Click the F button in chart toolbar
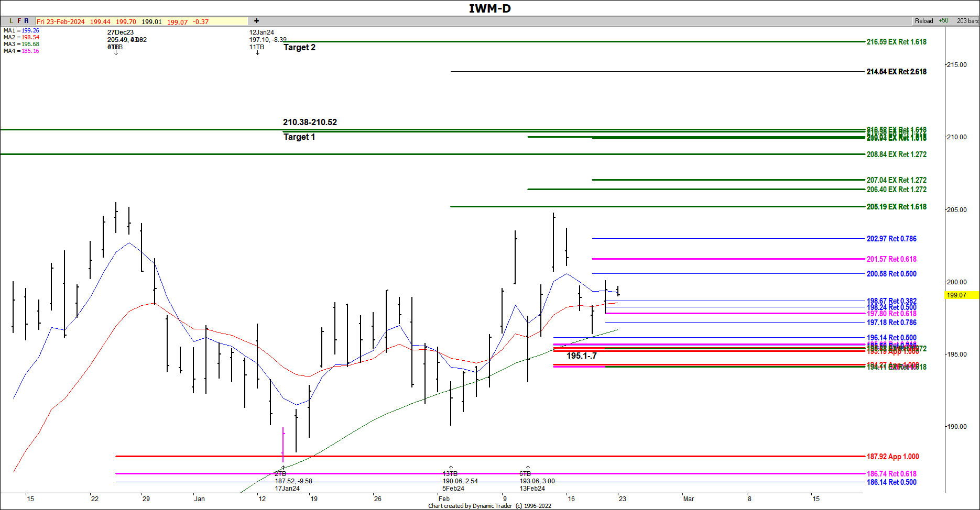 click(19, 21)
